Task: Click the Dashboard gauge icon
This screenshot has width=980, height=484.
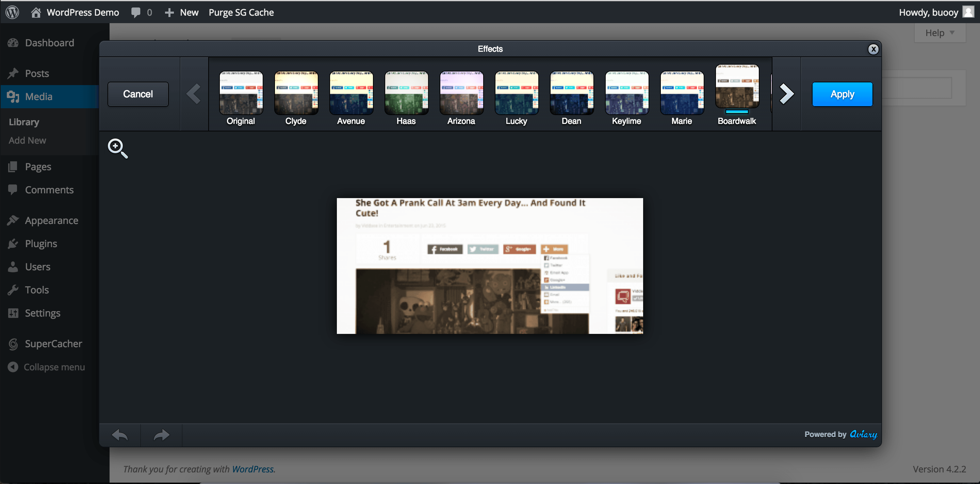Action: pos(13,43)
